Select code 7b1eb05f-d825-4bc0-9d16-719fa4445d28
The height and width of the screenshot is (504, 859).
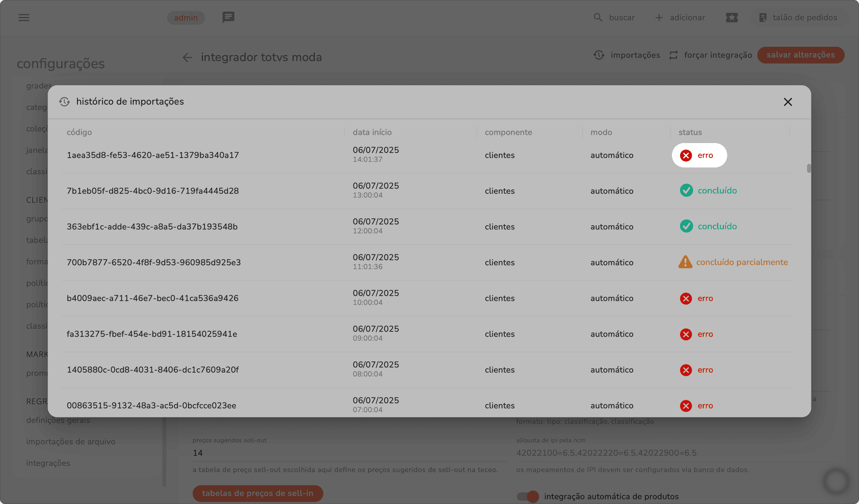153,191
